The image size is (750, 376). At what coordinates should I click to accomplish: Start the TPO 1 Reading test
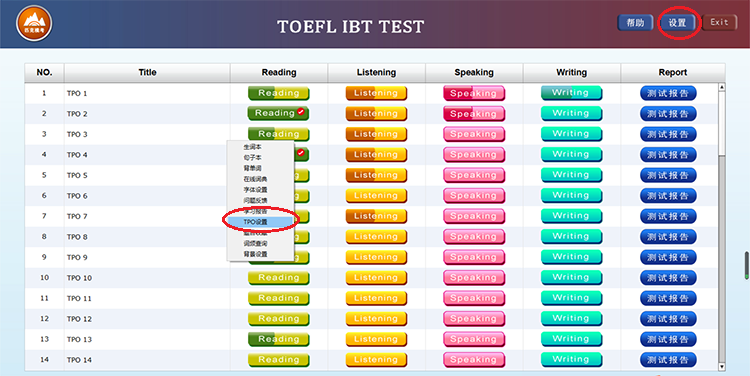pos(278,93)
